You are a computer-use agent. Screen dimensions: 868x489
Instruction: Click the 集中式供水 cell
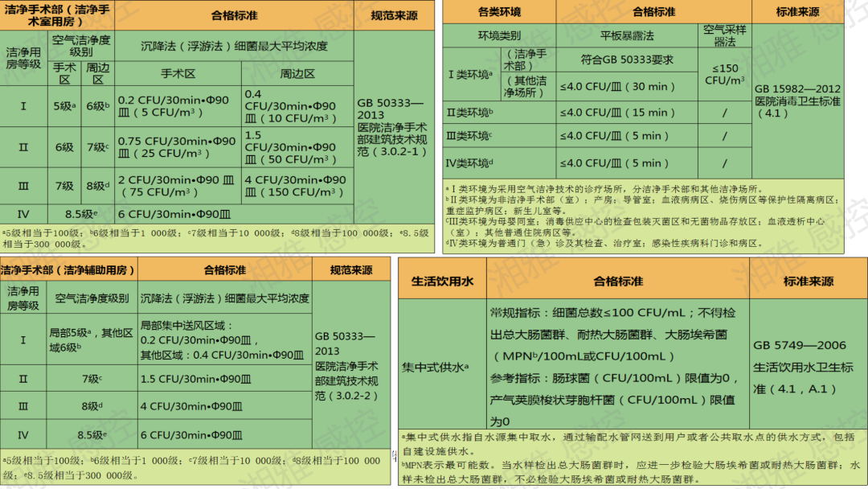coord(442,367)
